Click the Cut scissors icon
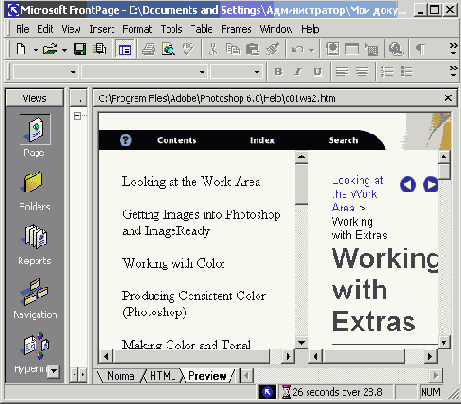This screenshot has height=404, width=461. click(213, 49)
